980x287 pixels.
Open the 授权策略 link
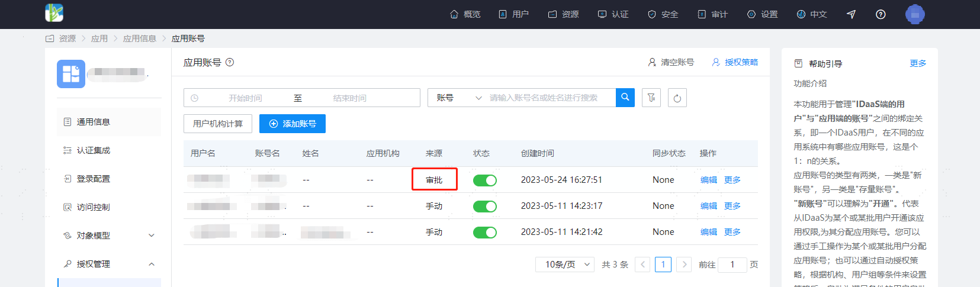735,62
